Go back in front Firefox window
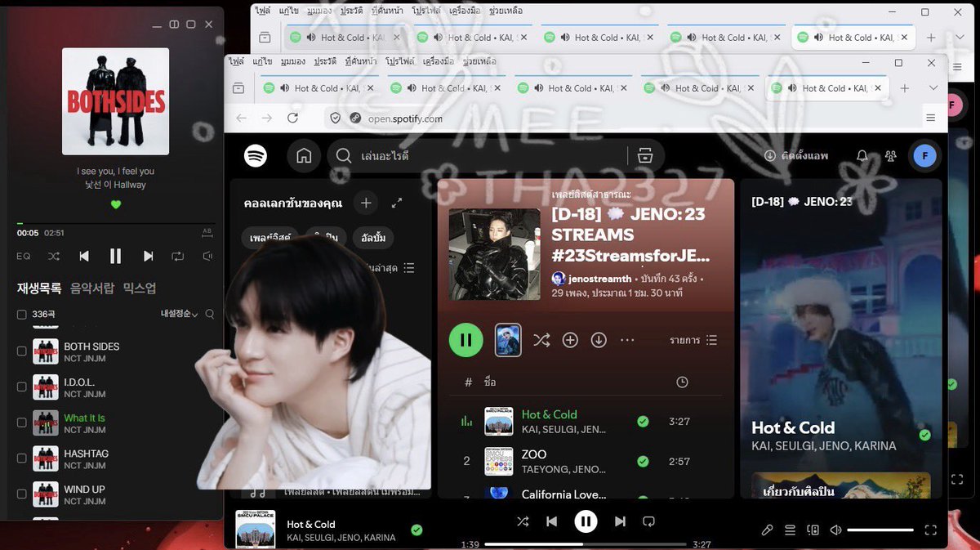980x550 pixels. tap(241, 118)
